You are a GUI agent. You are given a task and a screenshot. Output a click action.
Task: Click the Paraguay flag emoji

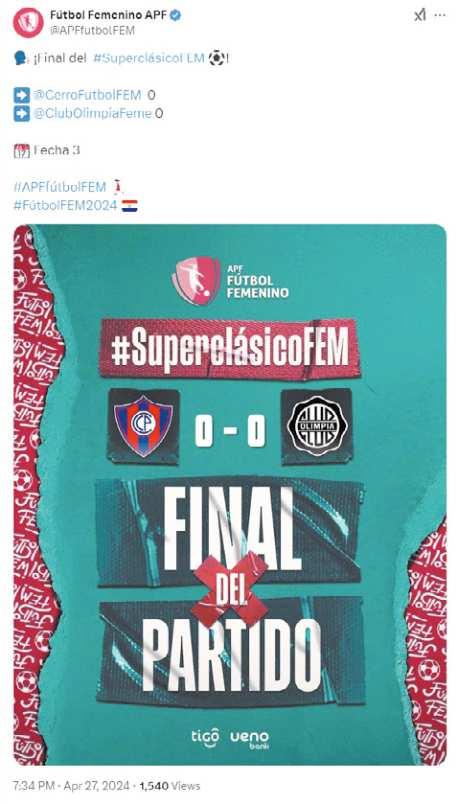(x=129, y=206)
